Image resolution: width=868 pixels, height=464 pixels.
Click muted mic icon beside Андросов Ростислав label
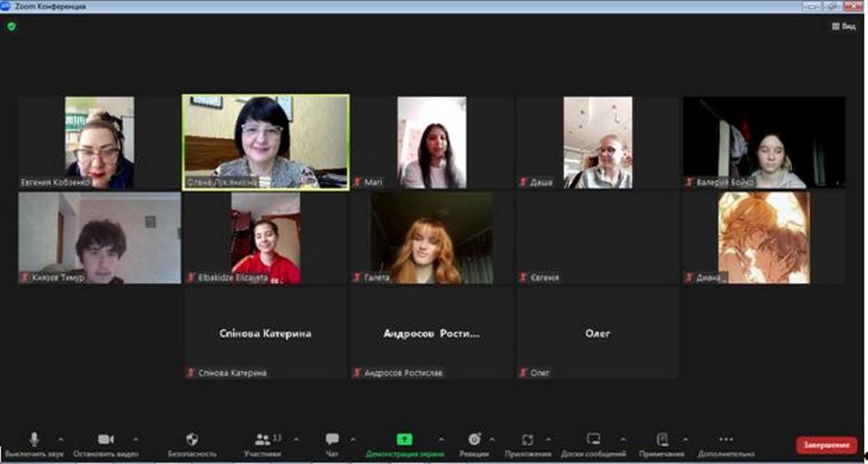pyautogui.click(x=357, y=373)
